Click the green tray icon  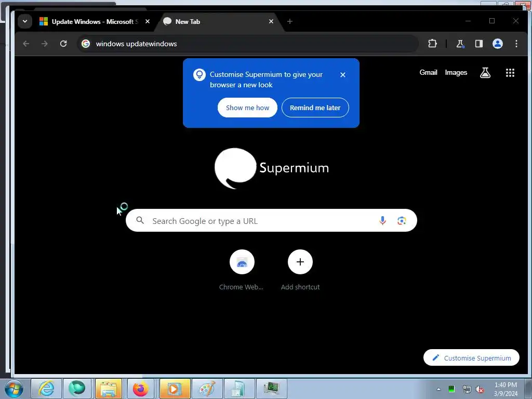tap(451, 389)
